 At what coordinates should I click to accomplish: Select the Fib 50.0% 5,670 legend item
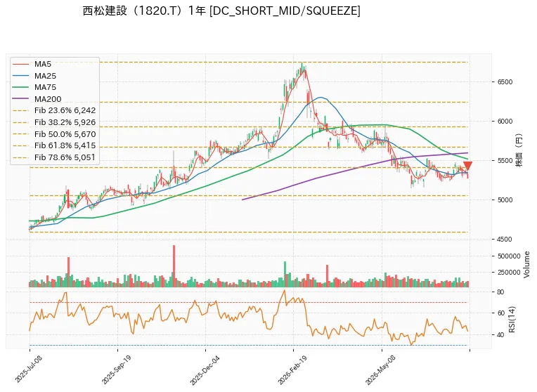tap(54, 134)
